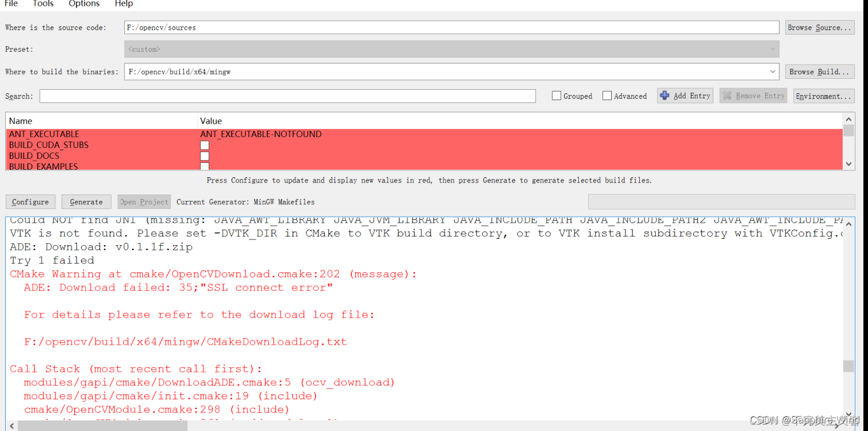The width and height of the screenshot is (868, 431).
Task: Enable the Grouped checkbox
Action: point(556,96)
